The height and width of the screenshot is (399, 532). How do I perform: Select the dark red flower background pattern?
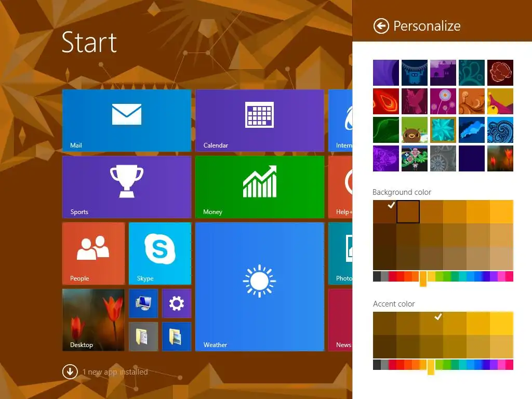coord(500,73)
